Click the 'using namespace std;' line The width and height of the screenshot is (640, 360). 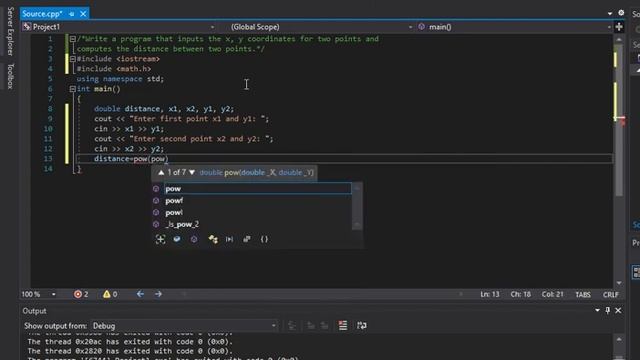click(120, 79)
